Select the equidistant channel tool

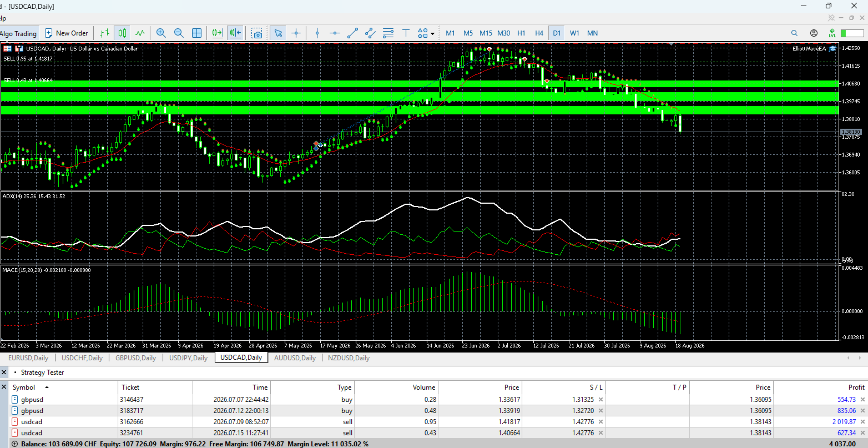point(370,33)
